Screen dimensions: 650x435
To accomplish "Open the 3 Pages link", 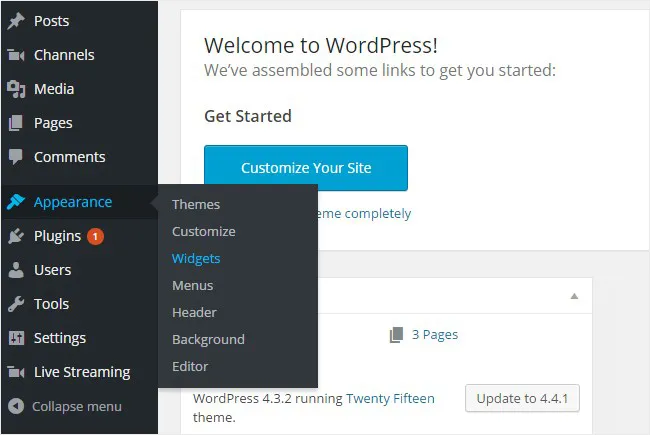I will point(434,334).
